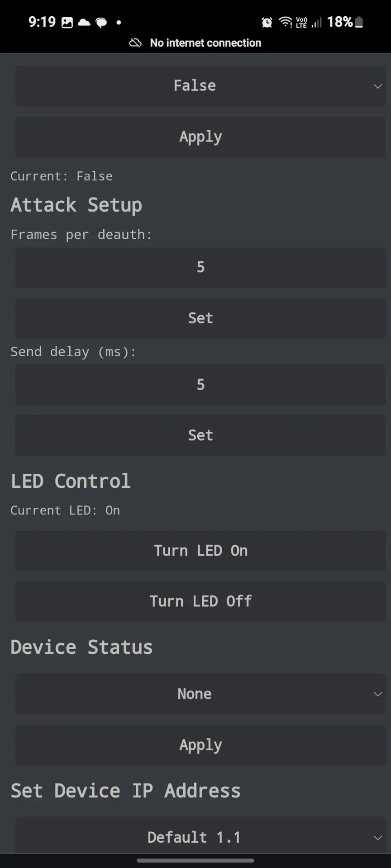Open the Device Status None dropdown
391x868 pixels.
coord(200,694)
